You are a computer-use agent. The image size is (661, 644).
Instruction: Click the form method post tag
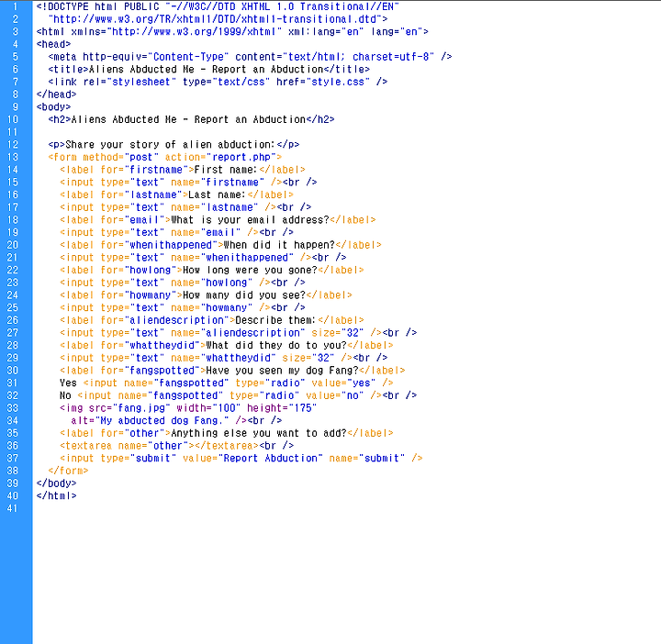pos(165,157)
